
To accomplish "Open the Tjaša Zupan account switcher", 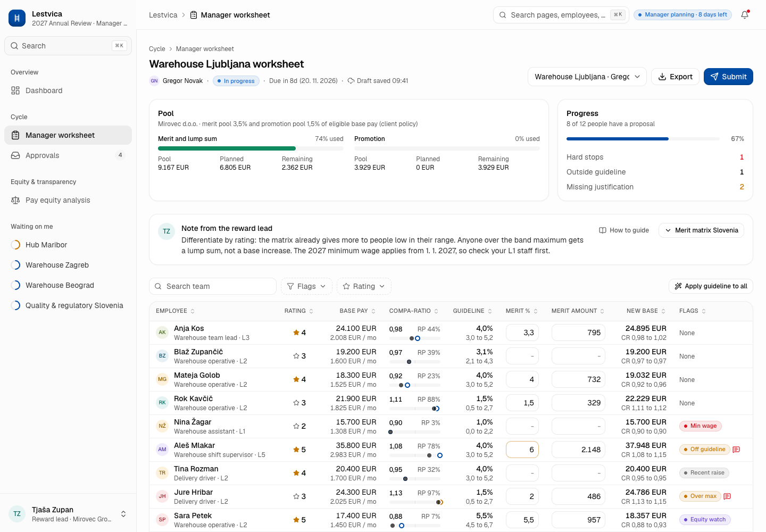I will click(68, 514).
